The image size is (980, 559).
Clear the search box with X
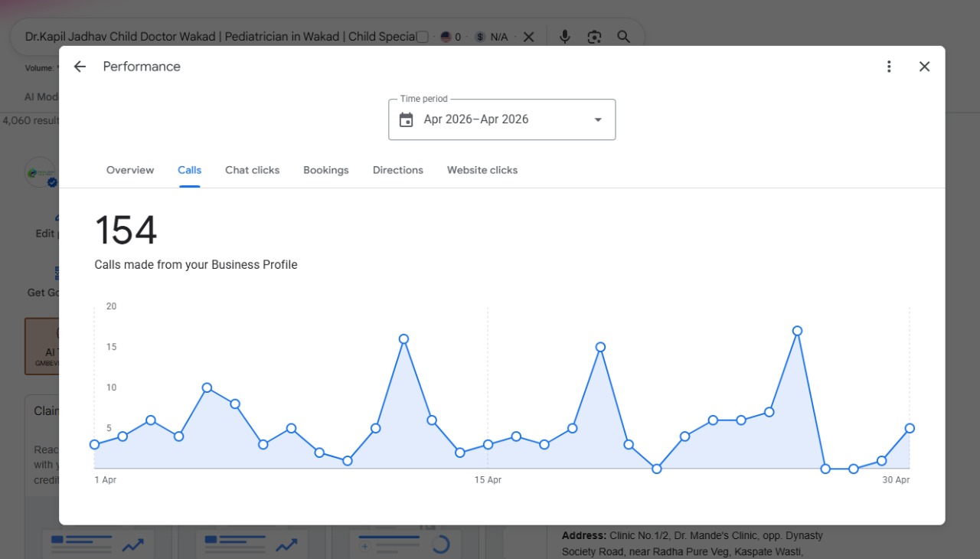[528, 37]
